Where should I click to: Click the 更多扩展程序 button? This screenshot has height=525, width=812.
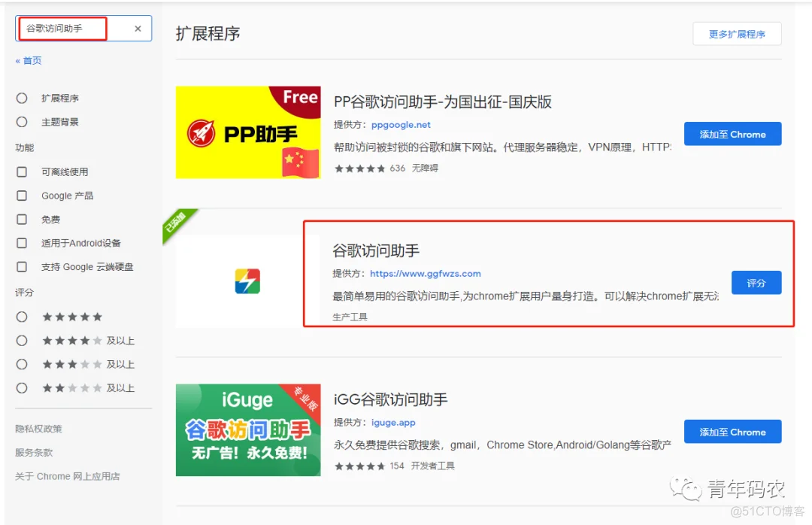pyautogui.click(x=737, y=34)
